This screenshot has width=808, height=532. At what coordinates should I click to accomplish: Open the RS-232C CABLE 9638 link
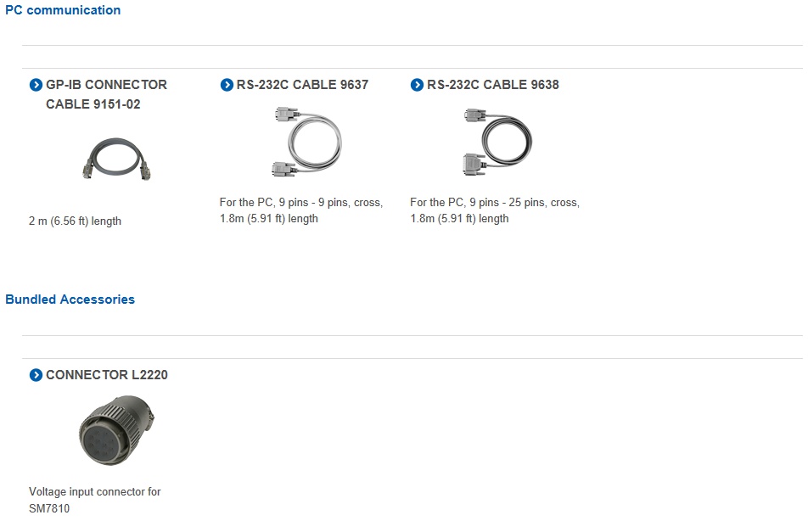[x=492, y=85]
